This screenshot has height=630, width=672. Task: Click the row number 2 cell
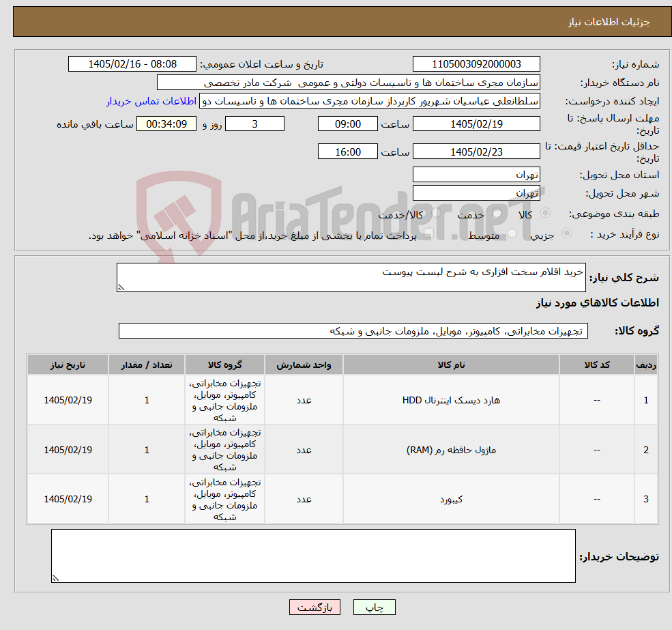tap(646, 450)
